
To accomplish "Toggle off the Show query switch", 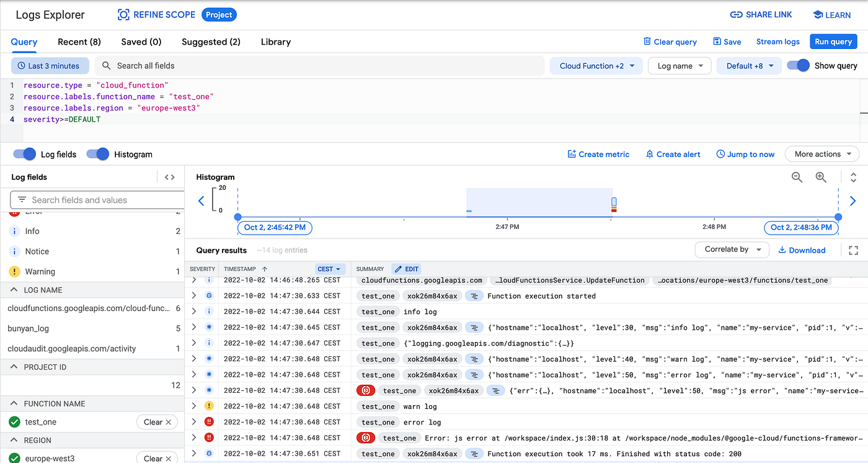I will (799, 65).
